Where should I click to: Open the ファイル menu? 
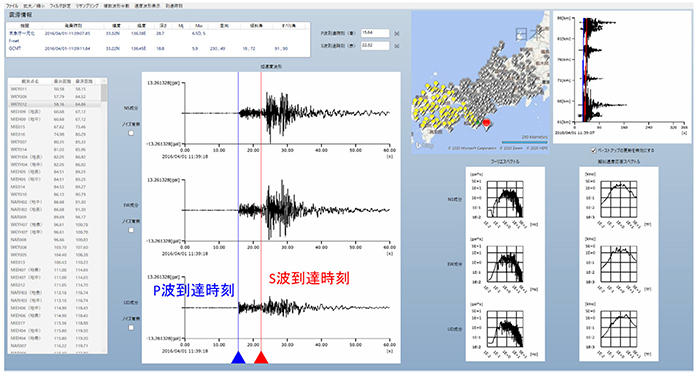(12, 6)
